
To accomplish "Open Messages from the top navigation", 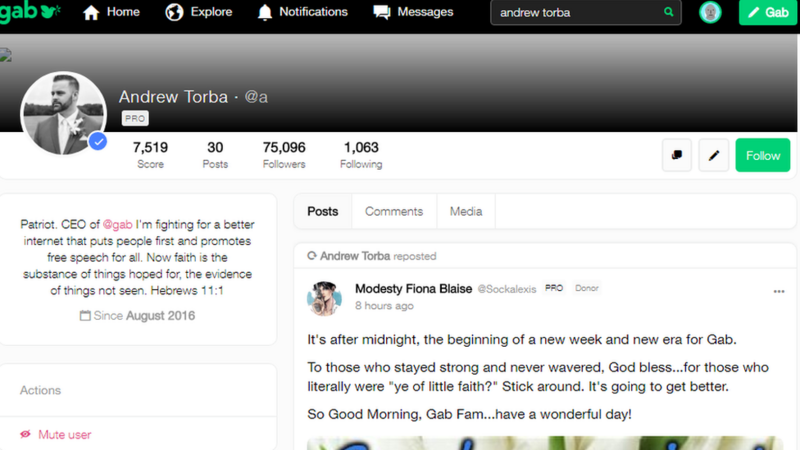I will (x=413, y=13).
